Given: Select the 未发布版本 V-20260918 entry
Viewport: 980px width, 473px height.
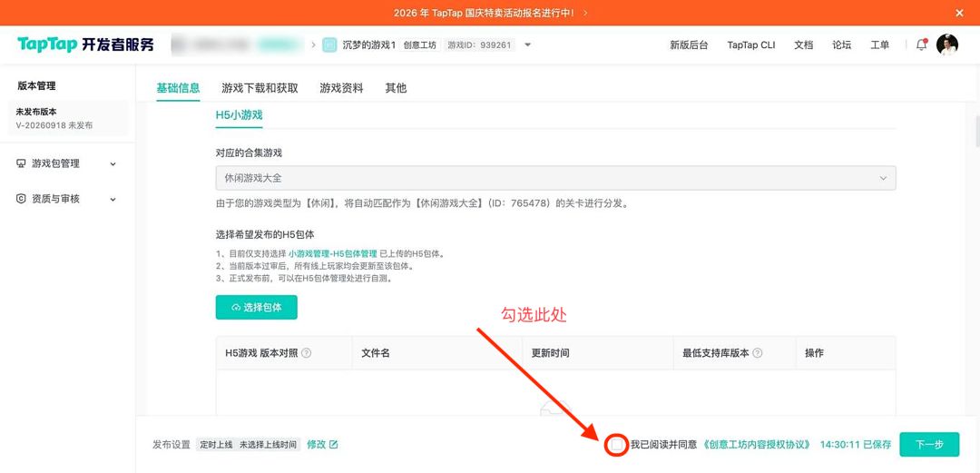Looking at the screenshot, I should [67, 118].
